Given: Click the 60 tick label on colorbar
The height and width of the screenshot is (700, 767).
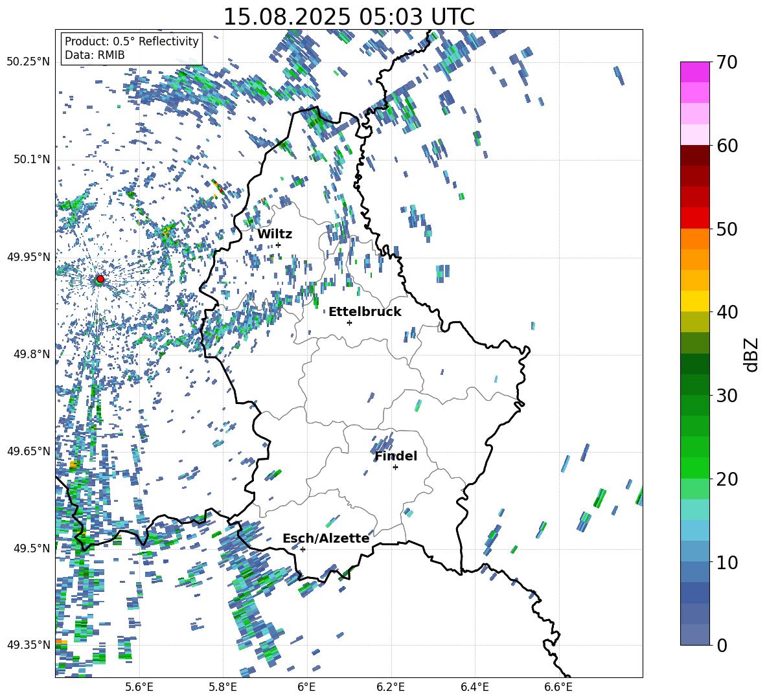Looking at the screenshot, I should point(727,146).
